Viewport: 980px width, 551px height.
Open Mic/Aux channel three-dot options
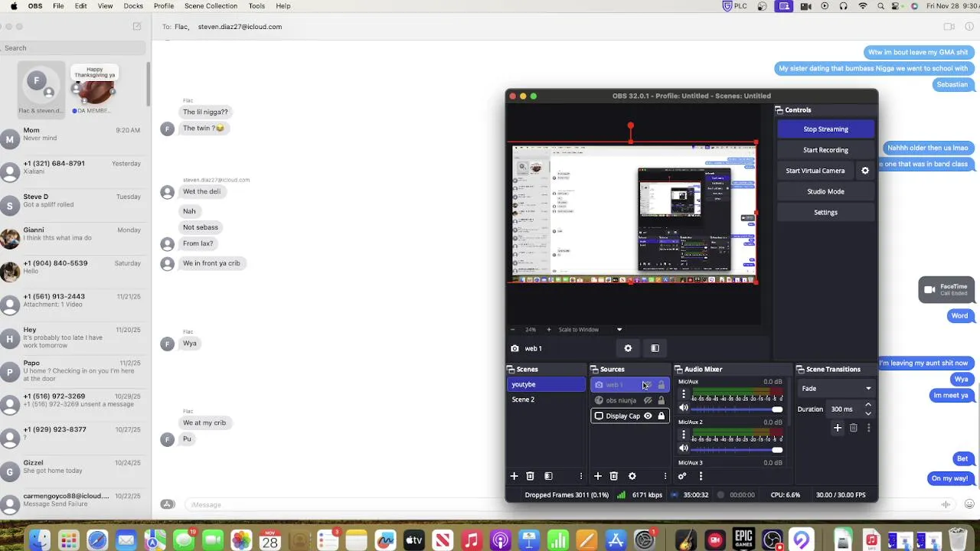tap(684, 395)
